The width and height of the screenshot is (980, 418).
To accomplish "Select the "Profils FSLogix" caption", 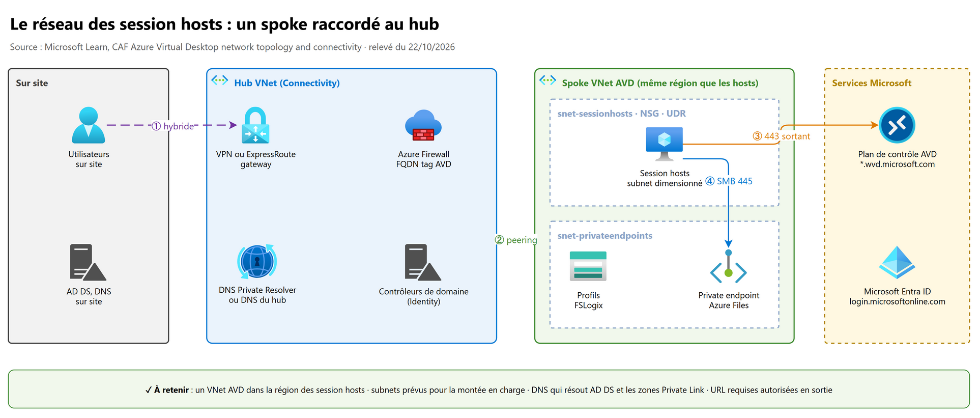I will [588, 300].
